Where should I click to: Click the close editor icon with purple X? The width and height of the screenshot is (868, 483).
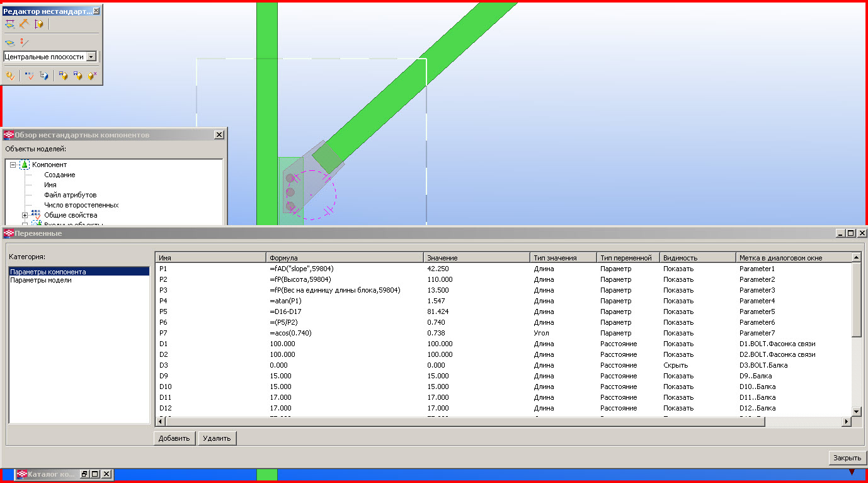coord(93,76)
